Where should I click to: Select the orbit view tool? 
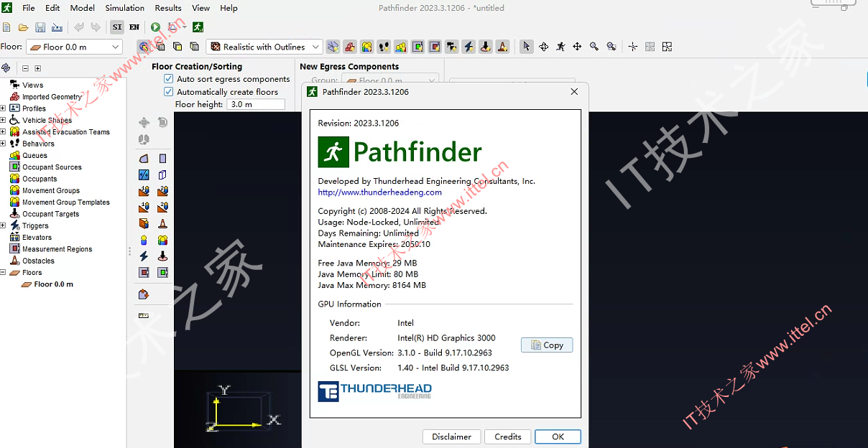[544, 47]
